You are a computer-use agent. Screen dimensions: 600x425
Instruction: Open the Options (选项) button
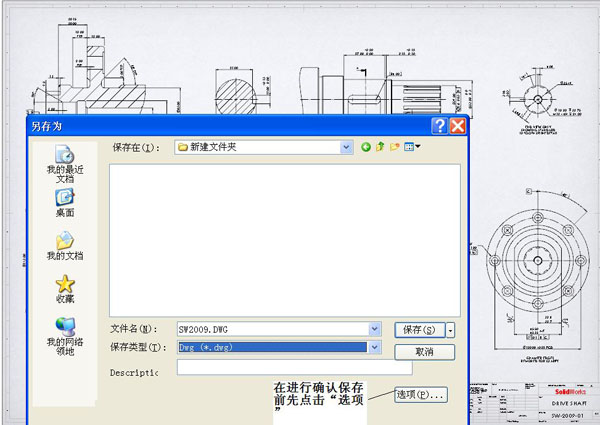tap(421, 394)
